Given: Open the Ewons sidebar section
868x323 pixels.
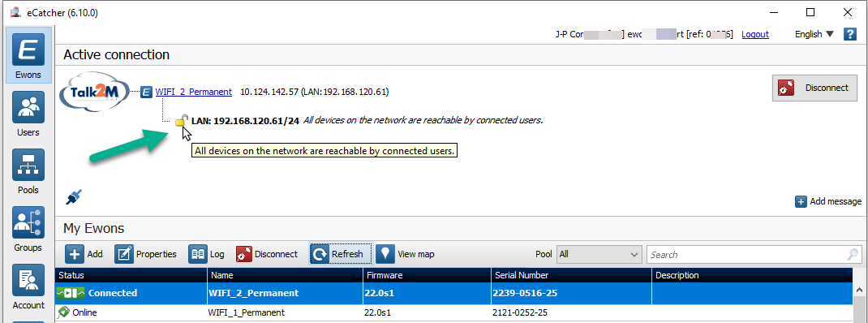Looking at the screenshot, I should pyautogui.click(x=28, y=55).
